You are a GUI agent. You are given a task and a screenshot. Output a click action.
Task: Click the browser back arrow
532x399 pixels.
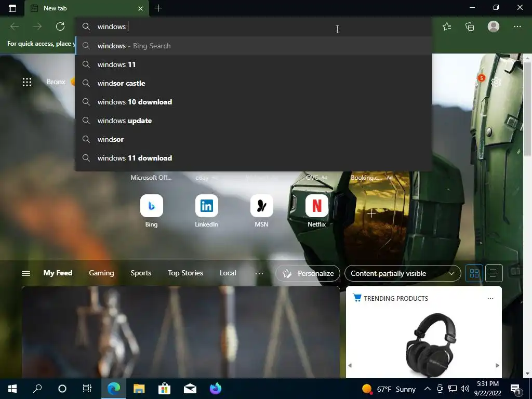click(14, 26)
